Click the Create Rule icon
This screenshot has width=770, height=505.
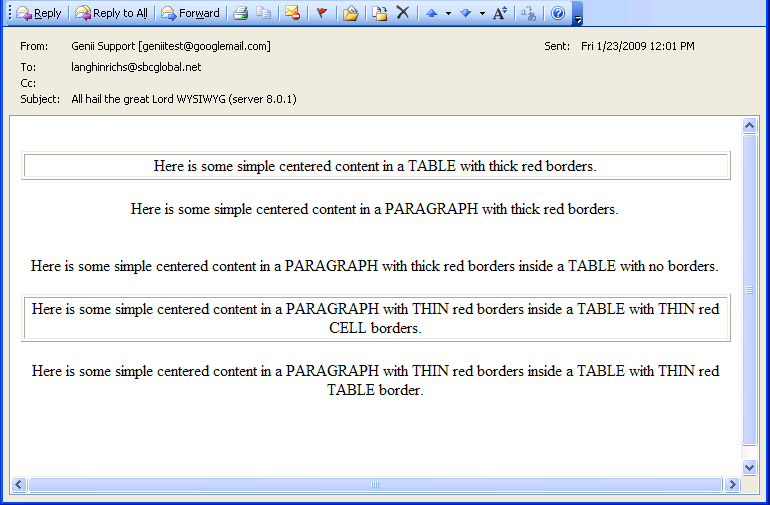tap(379, 13)
